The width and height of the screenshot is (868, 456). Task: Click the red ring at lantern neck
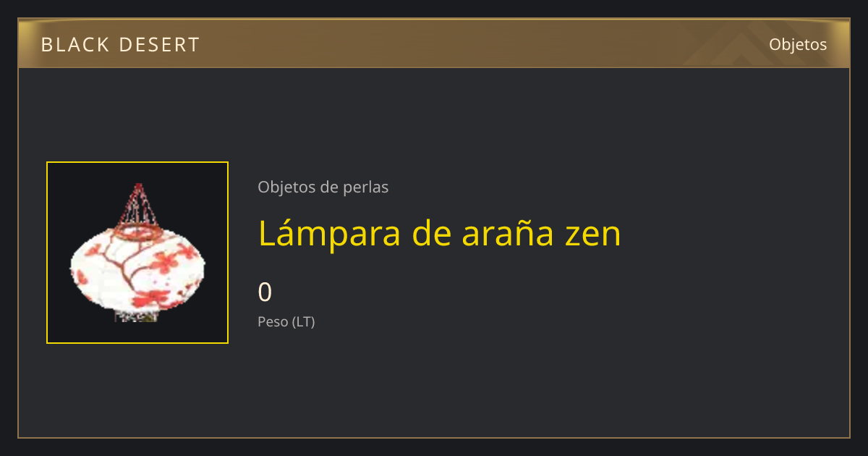pos(137,232)
